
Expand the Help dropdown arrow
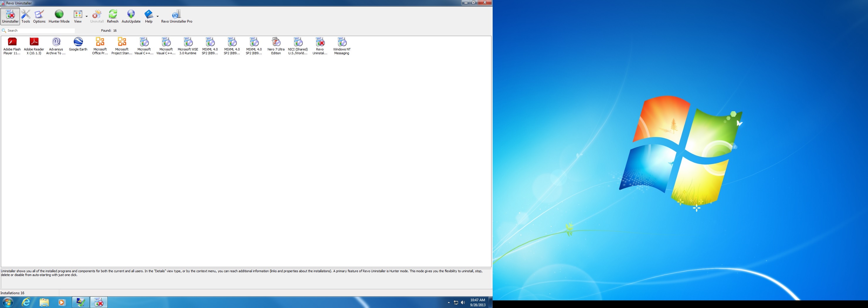[157, 16]
